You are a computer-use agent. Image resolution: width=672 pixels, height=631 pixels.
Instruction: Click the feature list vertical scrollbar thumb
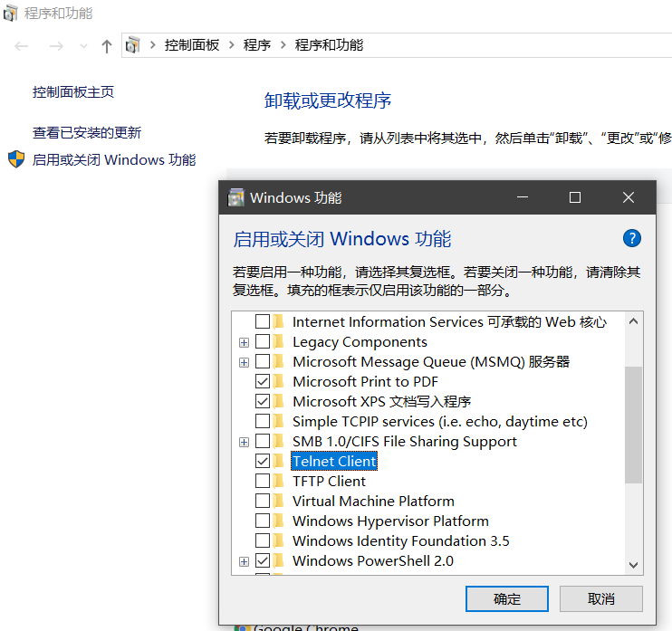pos(633,424)
